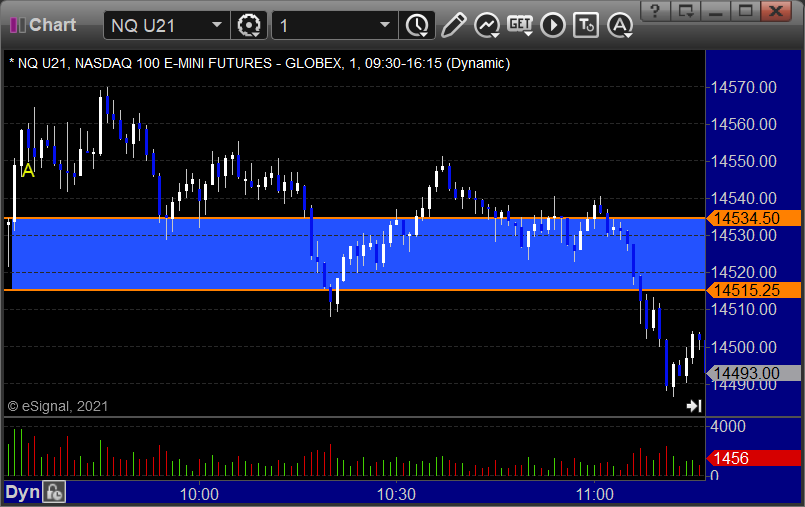Close the chart window

click(776, 10)
